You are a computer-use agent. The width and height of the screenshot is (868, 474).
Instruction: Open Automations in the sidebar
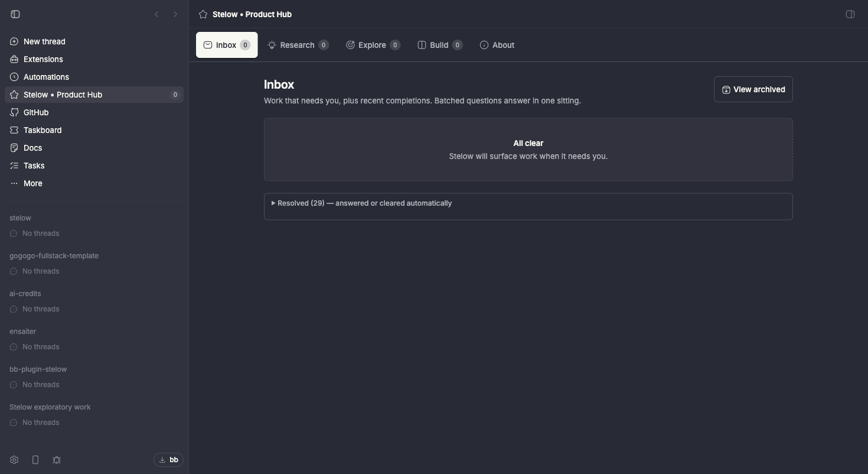tap(94, 77)
